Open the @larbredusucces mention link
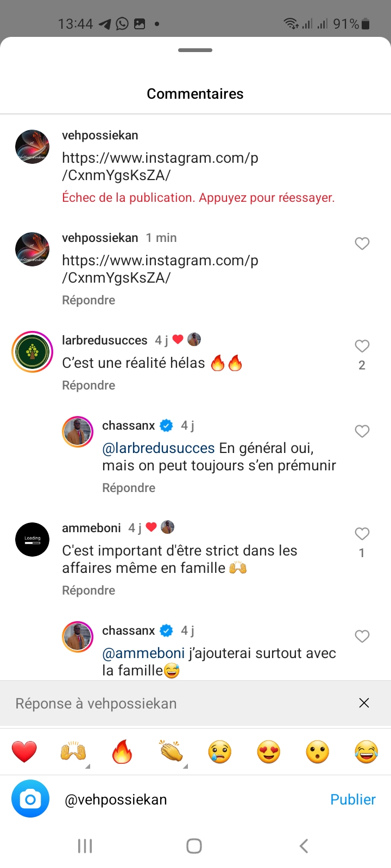The image size is (391, 868). [159, 448]
